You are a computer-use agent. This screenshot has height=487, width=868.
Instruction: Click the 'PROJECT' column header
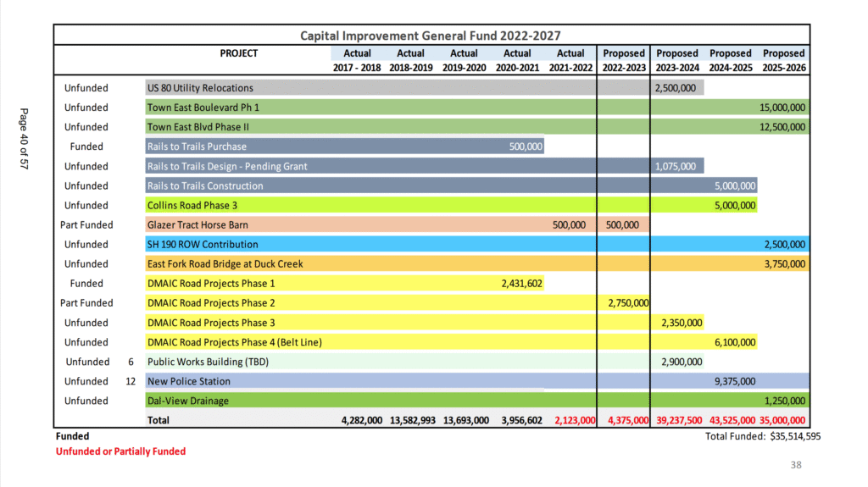[238, 53]
